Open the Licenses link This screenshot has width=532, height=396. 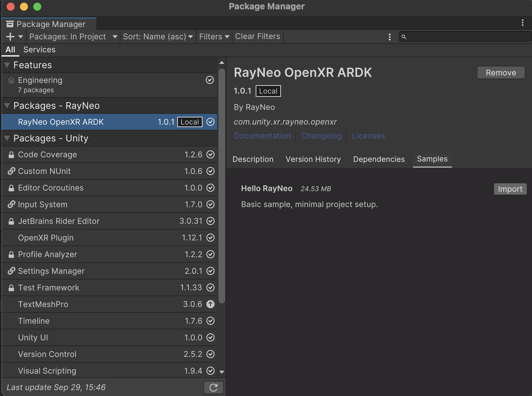point(368,136)
